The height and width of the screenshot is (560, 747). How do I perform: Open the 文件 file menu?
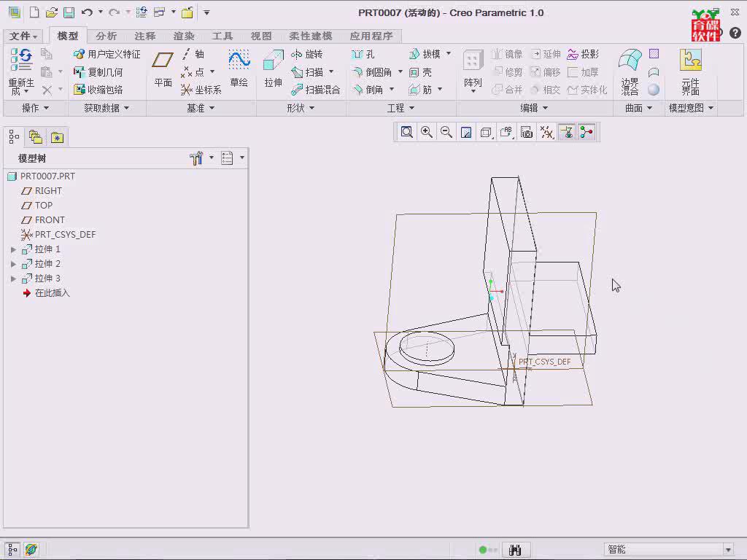pyautogui.click(x=23, y=36)
